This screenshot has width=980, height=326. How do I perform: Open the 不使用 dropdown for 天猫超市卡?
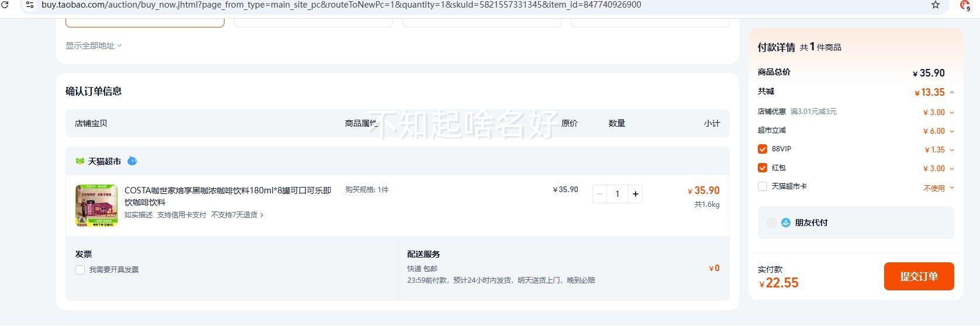tap(939, 188)
